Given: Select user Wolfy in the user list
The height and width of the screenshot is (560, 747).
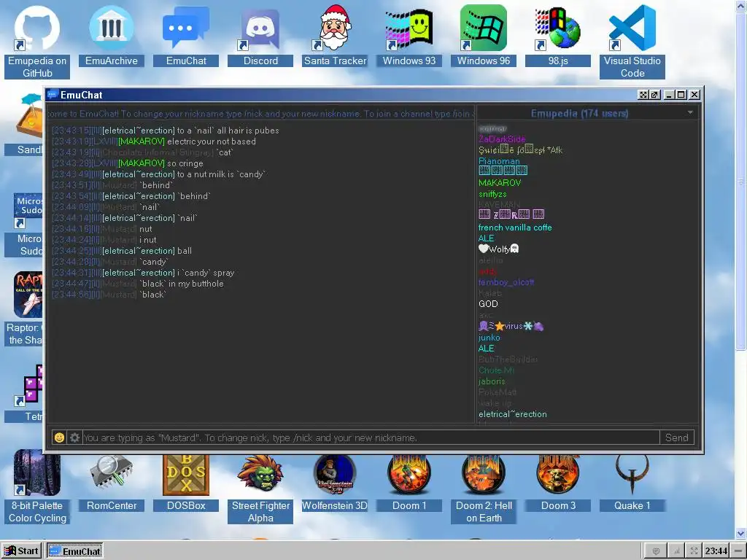Looking at the screenshot, I should point(498,249).
